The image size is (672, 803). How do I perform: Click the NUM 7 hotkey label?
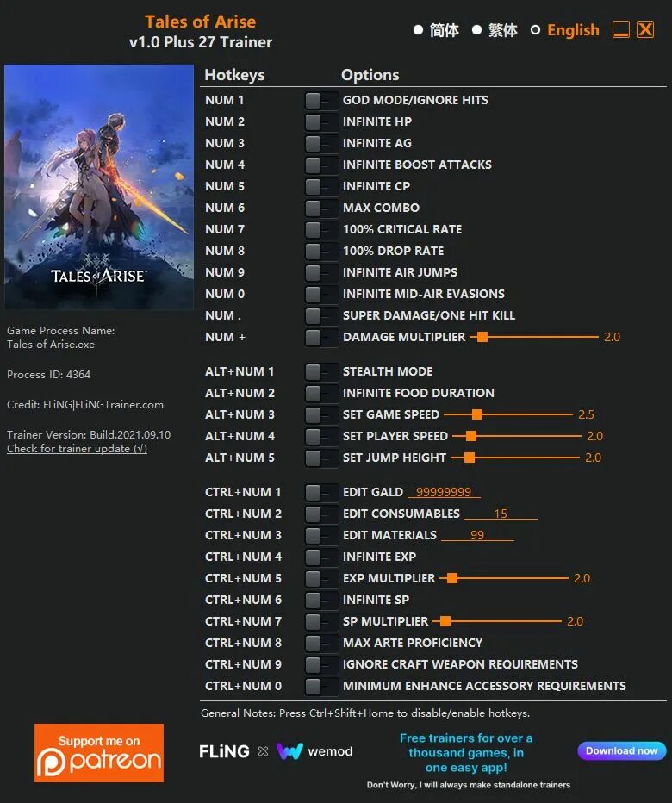pyautogui.click(x=225, y=229)
